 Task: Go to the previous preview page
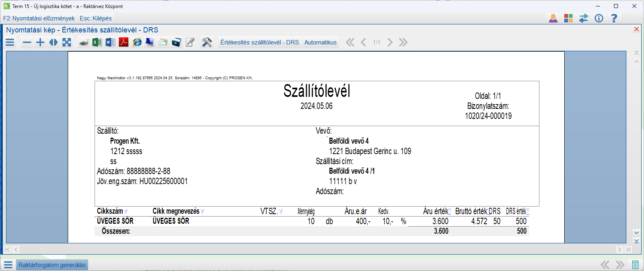[363, 42]
